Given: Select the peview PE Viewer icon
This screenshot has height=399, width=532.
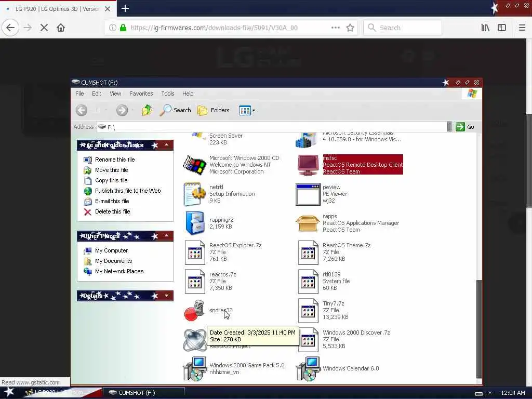Looking at the screenshot, I should [x=308, y=194].
